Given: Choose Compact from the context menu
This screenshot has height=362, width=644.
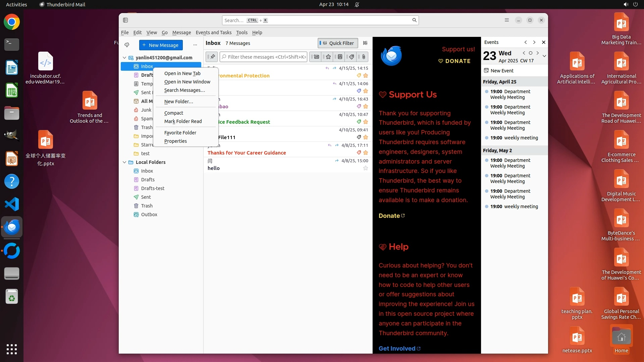Looking at the screenshot, I should [174, 113].
